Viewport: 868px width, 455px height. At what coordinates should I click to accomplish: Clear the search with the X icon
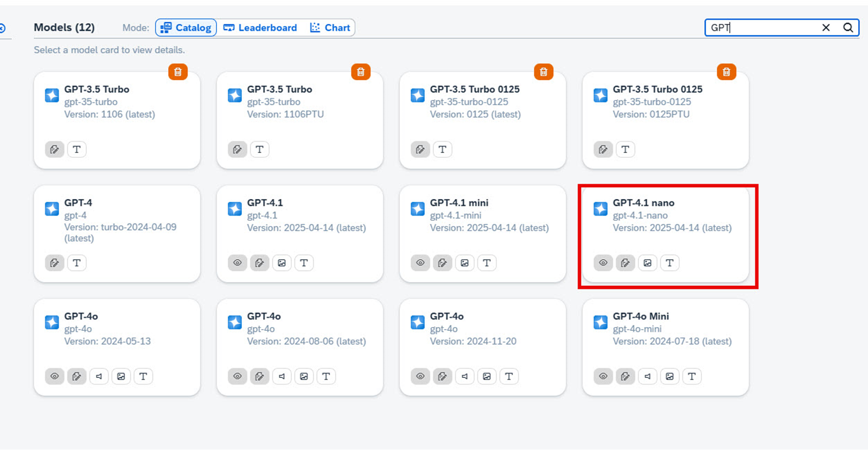click(826, 28)
